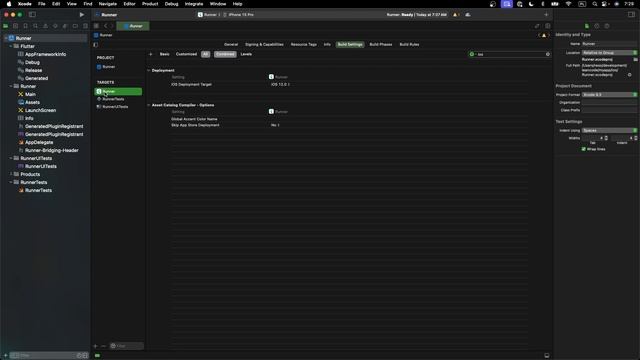Open the Product menu
The height and width of the screenshot is (360, 640).
pyautogui.click(x=150, y=4)
